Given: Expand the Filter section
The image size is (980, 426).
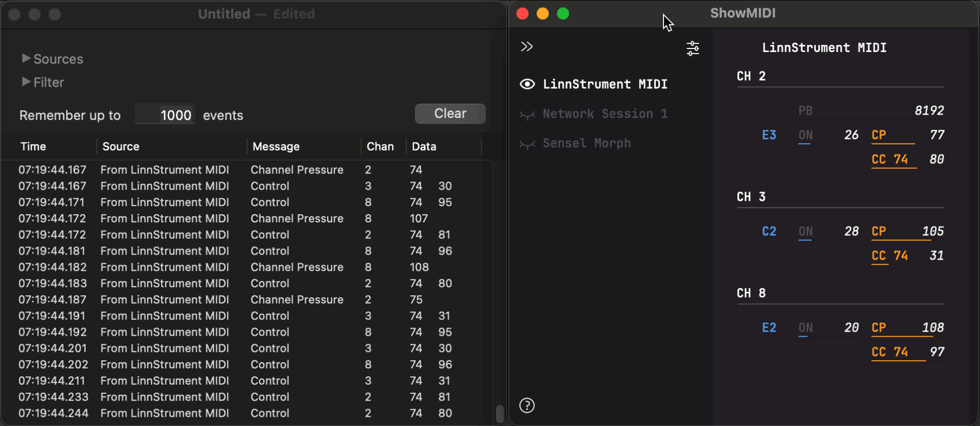Looking at the screenshot, I should pos(26,82).
